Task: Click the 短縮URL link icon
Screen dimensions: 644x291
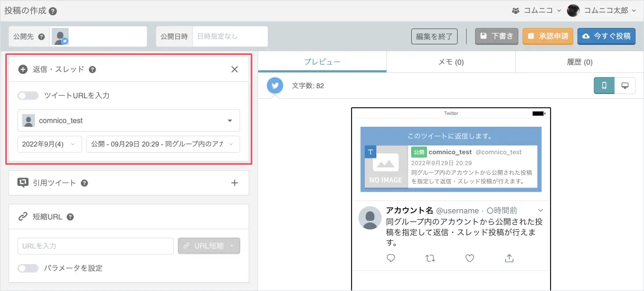Action: pos(23,217)
